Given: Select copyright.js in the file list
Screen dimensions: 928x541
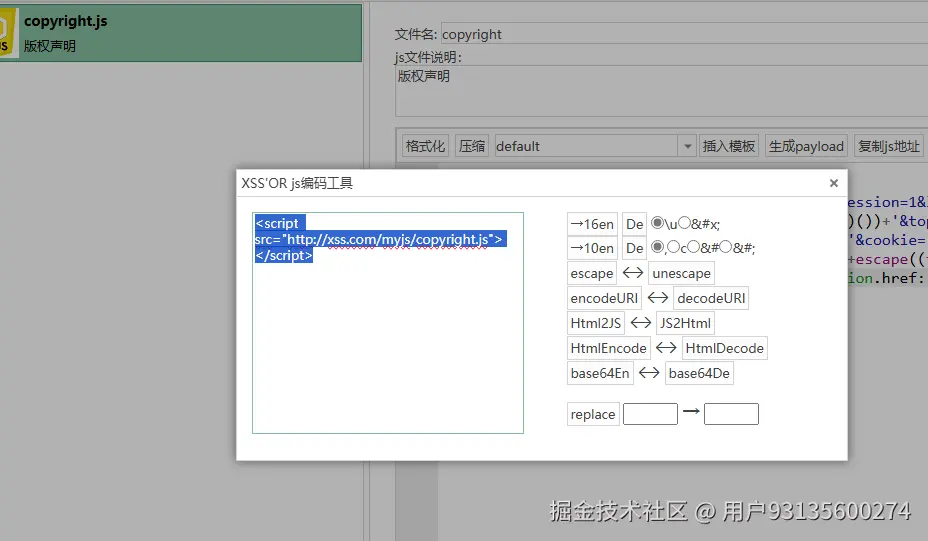Looking at the screenshot, I should 181,33.
